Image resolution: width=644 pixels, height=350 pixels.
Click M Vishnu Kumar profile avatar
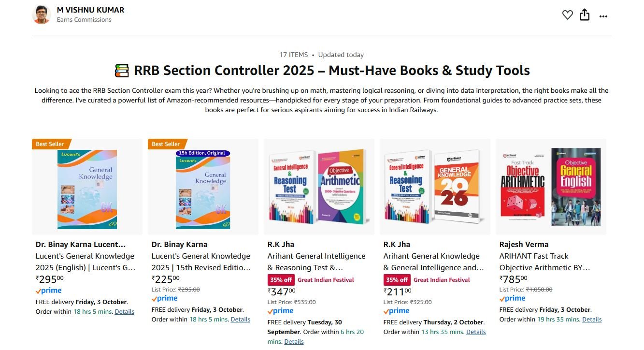pos(42,15)
